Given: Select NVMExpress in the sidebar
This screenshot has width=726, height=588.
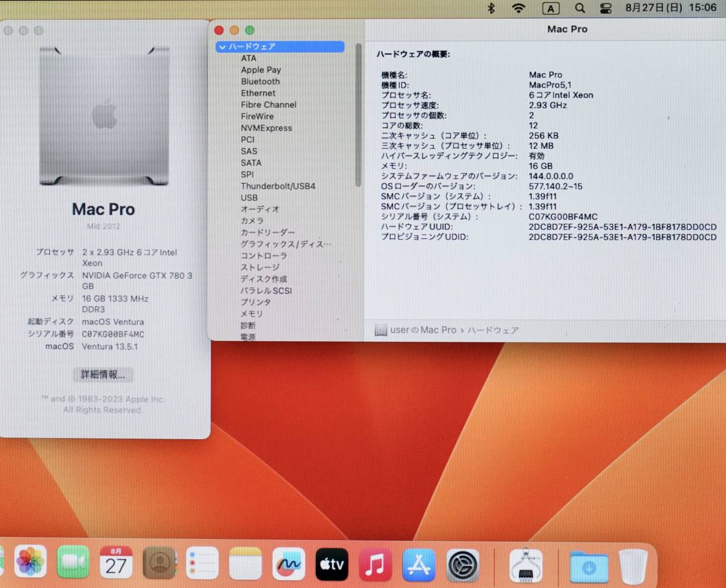Looking at the screenshot, I should click(266, 128).
